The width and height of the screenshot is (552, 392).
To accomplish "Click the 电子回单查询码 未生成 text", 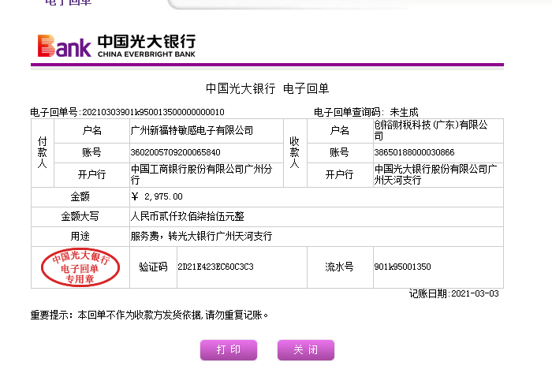I will (366, 112).
